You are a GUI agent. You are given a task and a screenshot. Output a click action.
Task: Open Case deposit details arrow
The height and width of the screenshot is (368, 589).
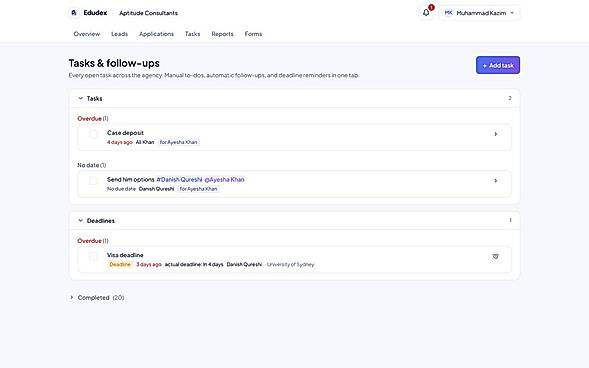click(x=495, y=134)
